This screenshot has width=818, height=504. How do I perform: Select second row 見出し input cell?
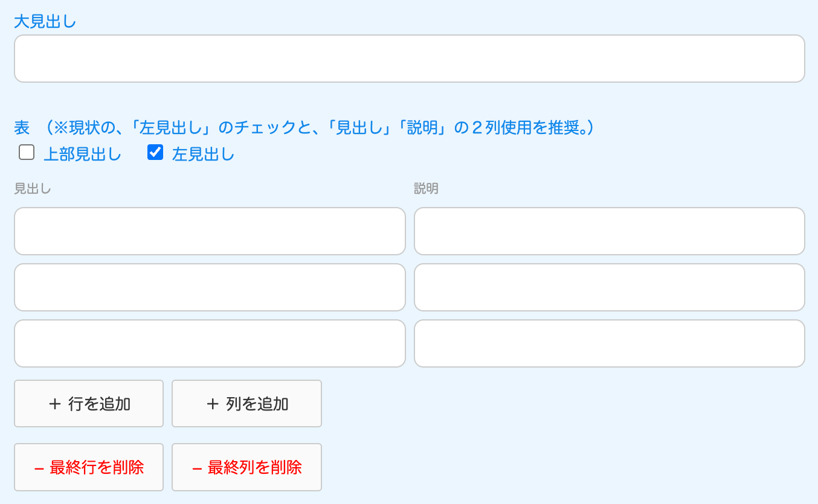(x=210, y=287)
